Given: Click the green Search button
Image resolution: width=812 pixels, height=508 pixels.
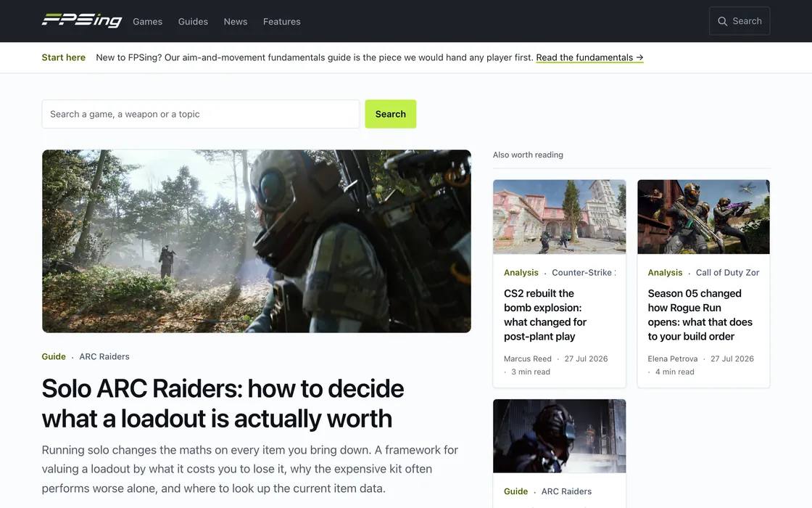Looking at the screenshot, I should coord(391,114).
